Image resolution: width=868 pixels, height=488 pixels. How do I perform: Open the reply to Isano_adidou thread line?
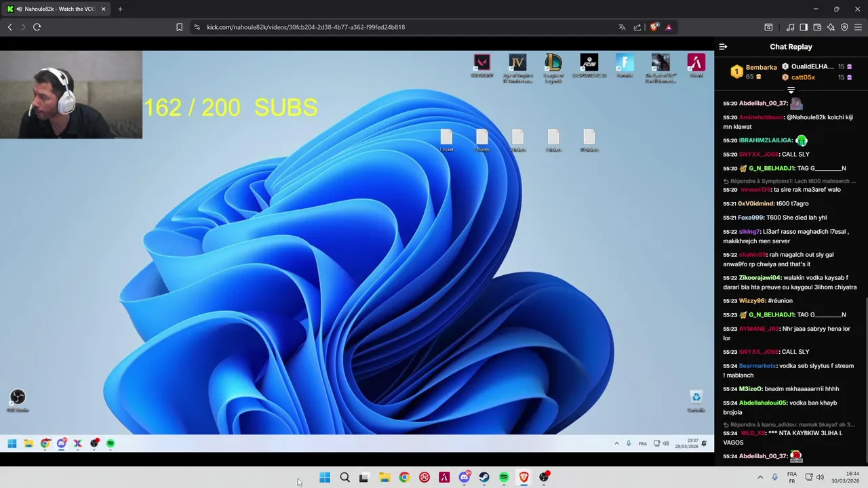pyautogui.click(x=789, y=424)
